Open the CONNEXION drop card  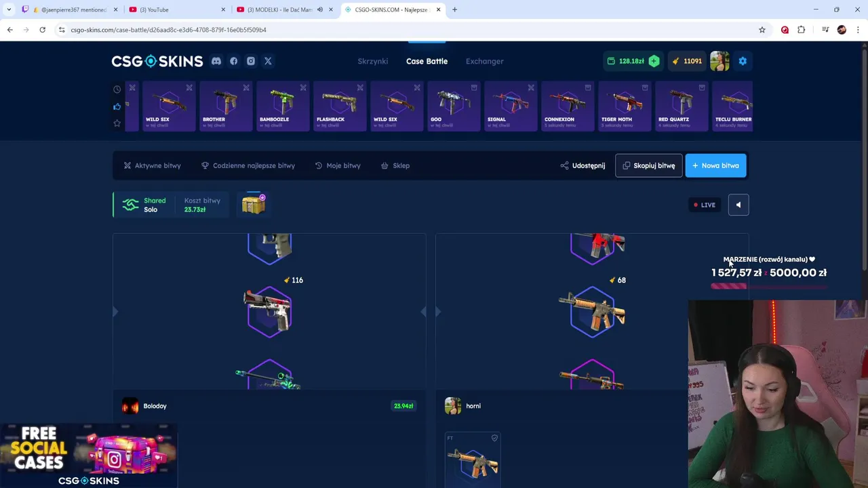click(568, 106)
